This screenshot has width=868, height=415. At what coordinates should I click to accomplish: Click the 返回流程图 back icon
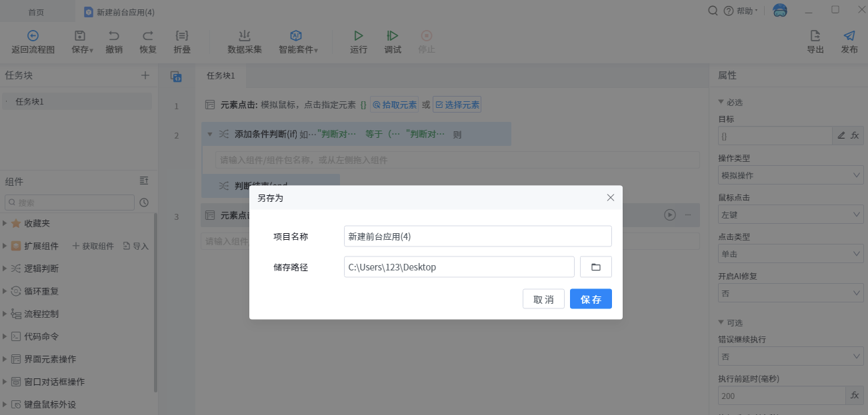pos(33,36)
